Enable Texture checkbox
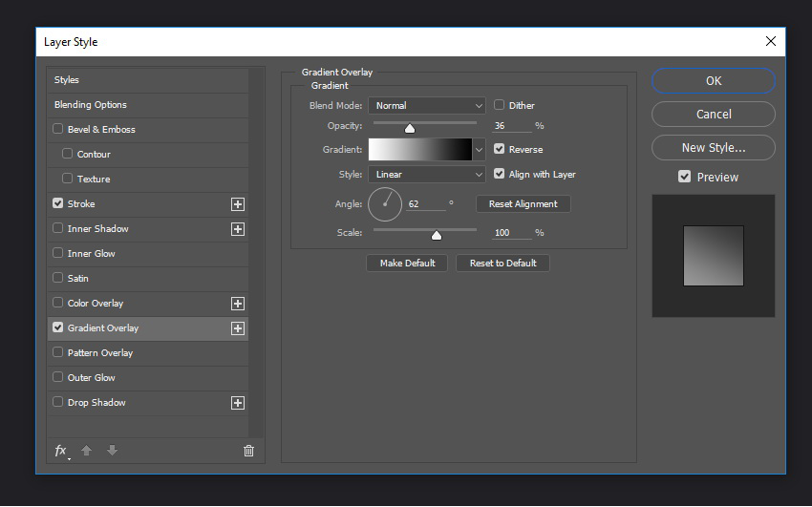Screen dimensions: 812x507 click(67, 179)
